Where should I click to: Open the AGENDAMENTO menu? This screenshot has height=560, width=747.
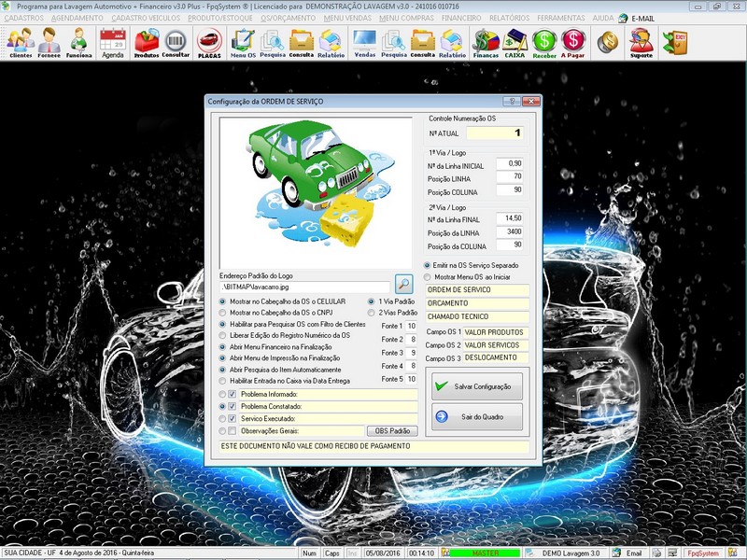(78, 18)
